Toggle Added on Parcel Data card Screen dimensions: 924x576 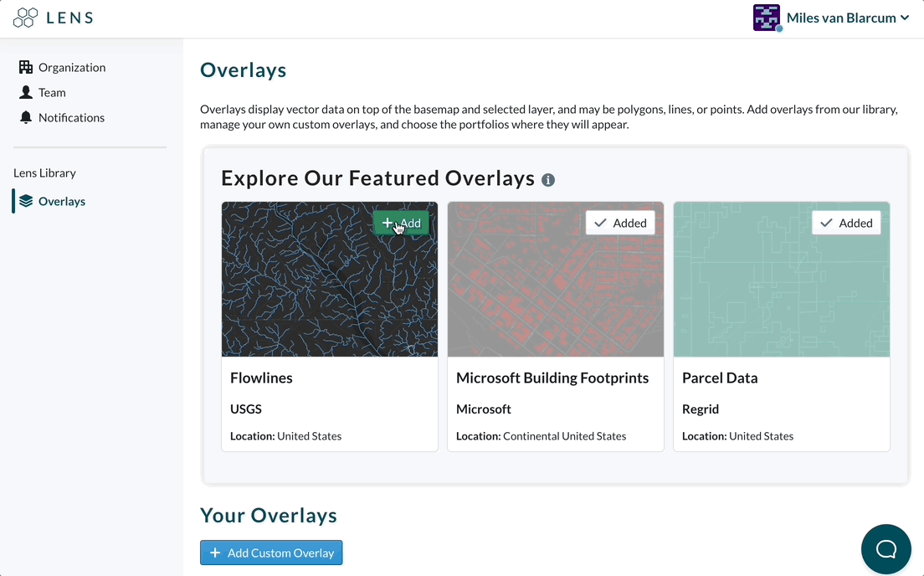click(x=846, y=223)
